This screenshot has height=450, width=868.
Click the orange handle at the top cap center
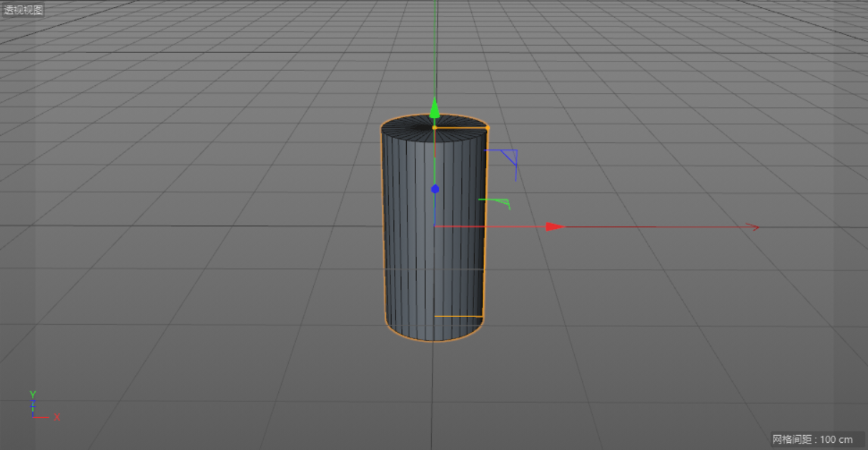[434, 127]
